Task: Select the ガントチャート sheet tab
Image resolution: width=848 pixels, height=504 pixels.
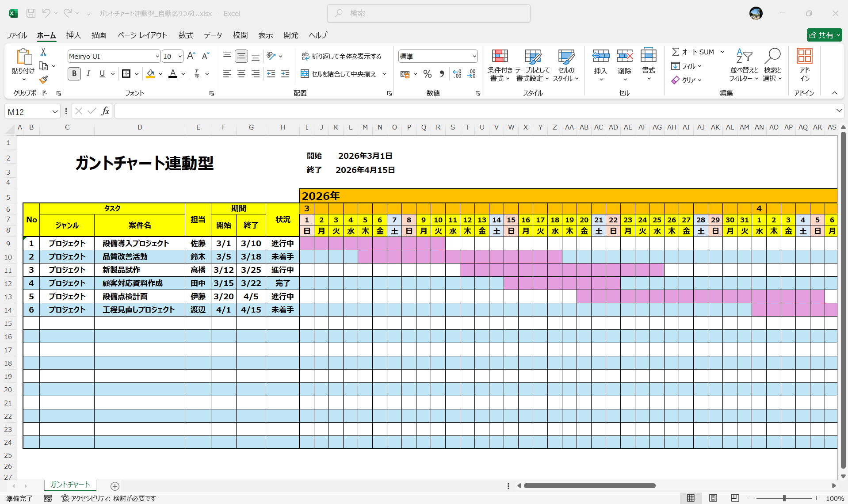Action: point(69,485)
